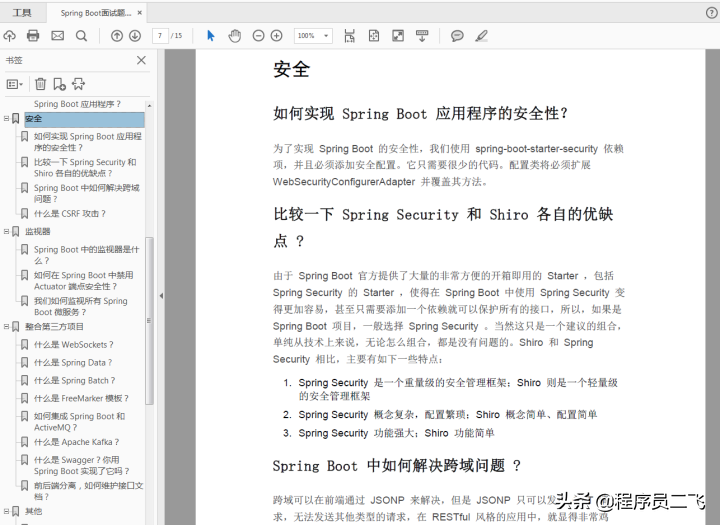The width and height of the screenshot is (720, 525).
Task: Click the email envelope icon
Action: (57, 36)
